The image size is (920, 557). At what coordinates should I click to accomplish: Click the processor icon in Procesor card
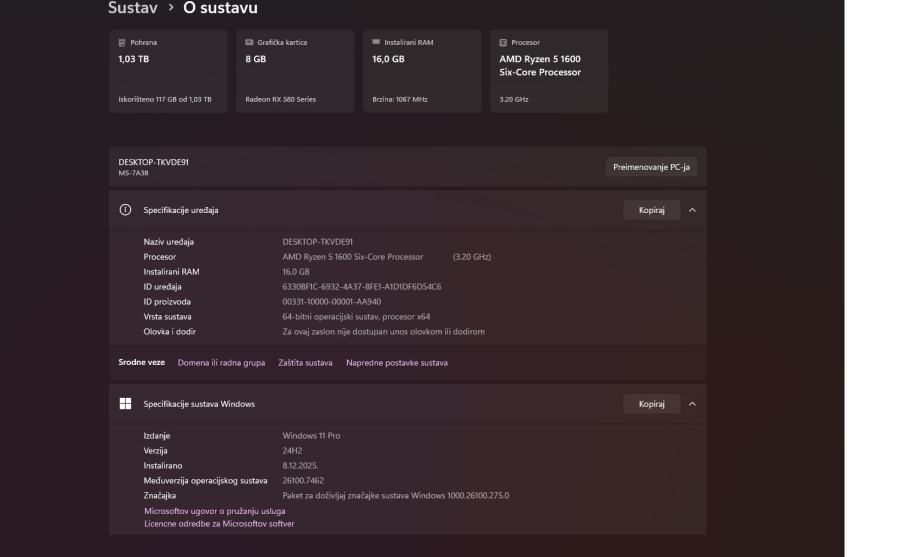(503, 42)
